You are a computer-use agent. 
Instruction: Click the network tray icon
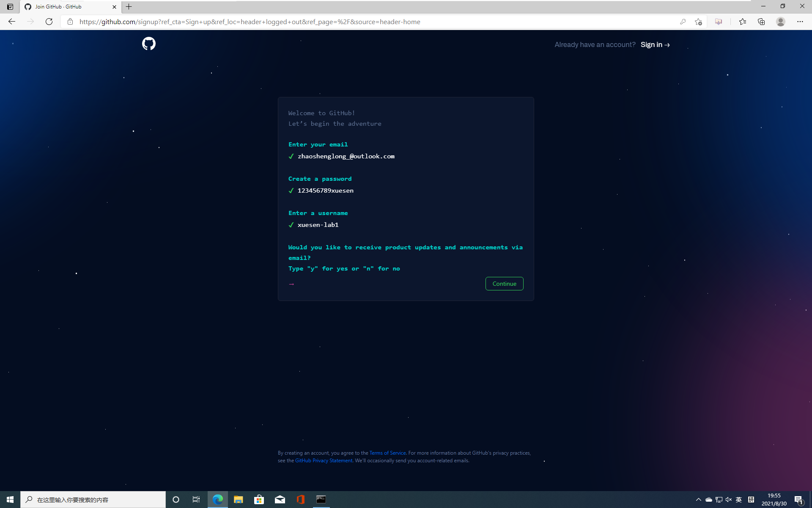click(x=719, y=500)
